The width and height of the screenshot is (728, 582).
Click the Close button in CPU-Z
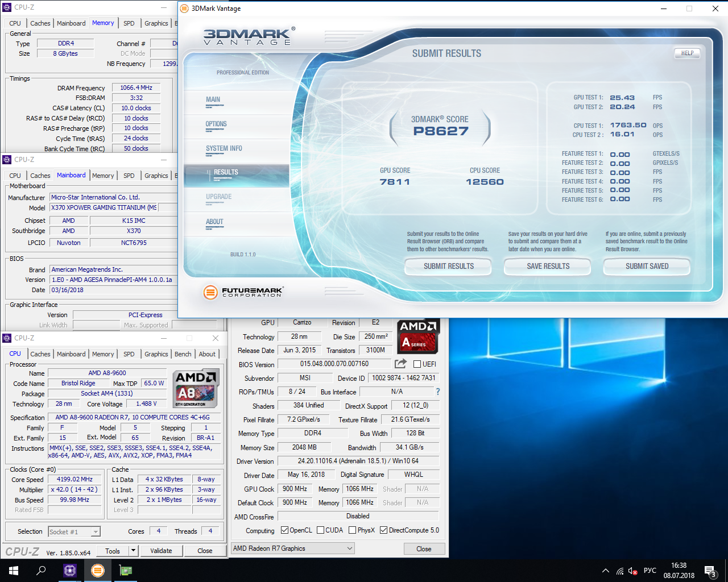(x=205, y=551)
